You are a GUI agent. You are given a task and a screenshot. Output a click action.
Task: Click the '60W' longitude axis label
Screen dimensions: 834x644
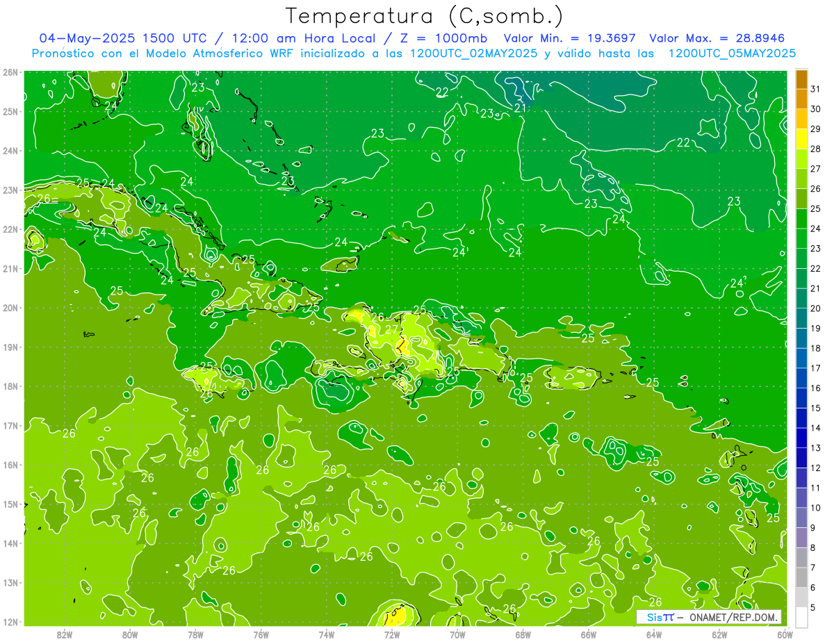[785, 634]
